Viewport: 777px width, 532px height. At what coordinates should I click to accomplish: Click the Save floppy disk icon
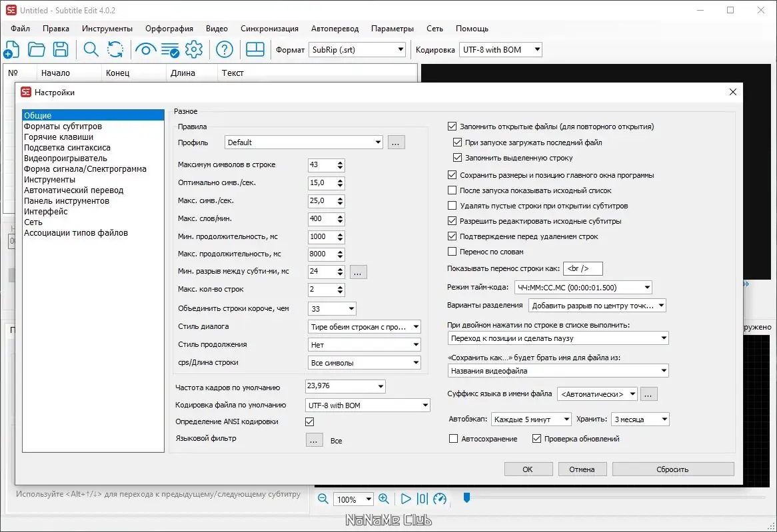pos(61,49)
